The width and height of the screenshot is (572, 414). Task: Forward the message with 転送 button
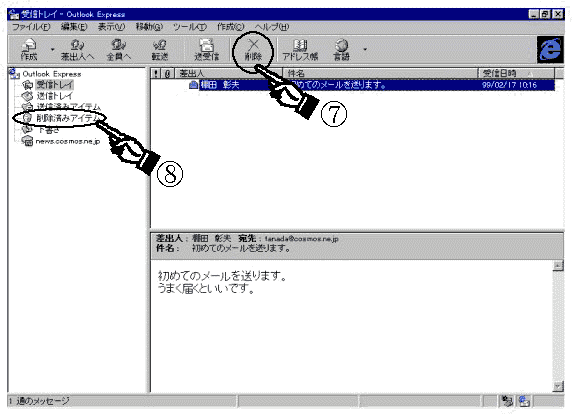[159, 49]
